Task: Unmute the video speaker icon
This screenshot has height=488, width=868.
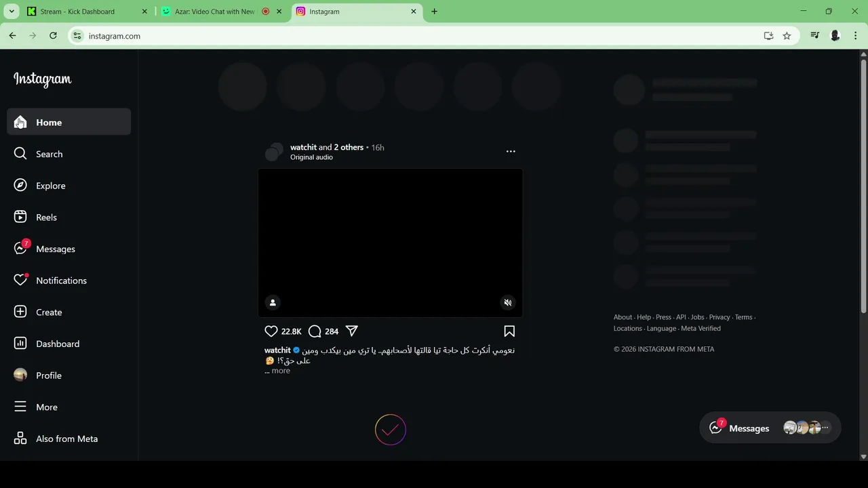Action: pos(508,302)
